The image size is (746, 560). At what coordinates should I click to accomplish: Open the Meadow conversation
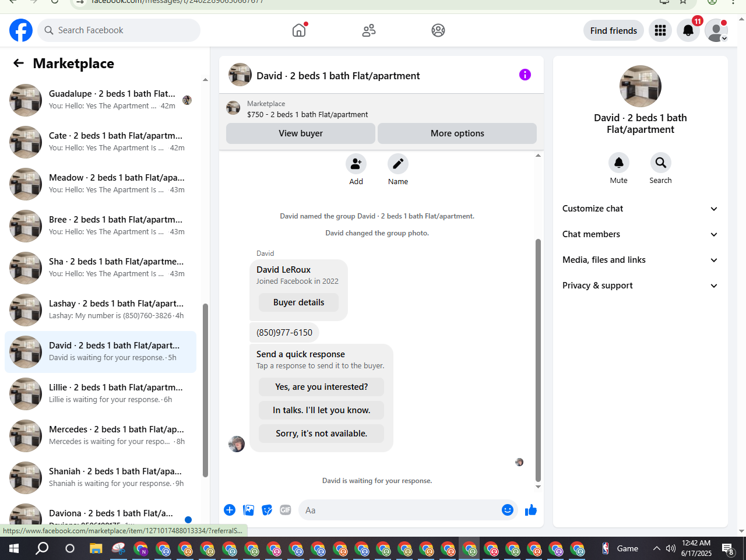(x=100, y=184)
